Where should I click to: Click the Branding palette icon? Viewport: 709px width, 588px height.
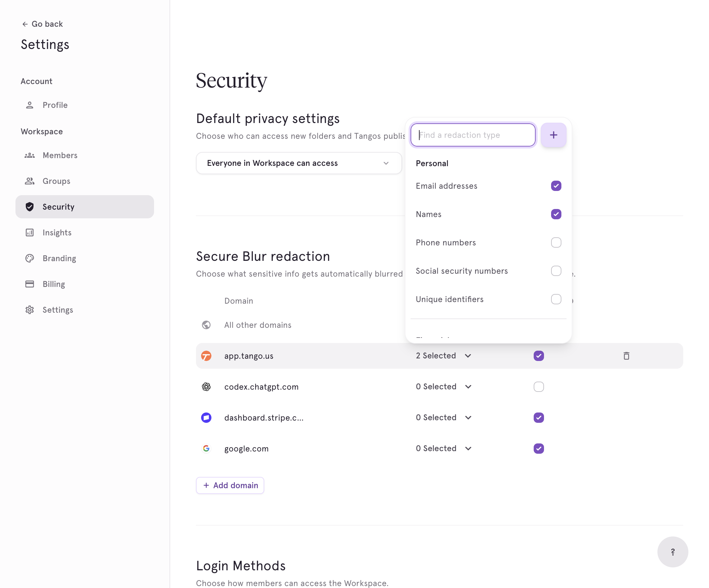[x=30, y=258]
